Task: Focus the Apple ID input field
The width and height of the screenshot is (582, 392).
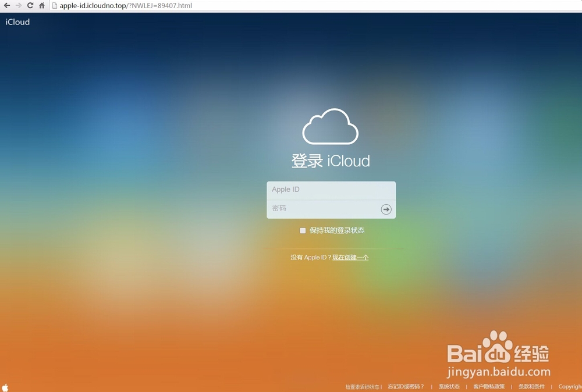Action: tap(331, 190)
